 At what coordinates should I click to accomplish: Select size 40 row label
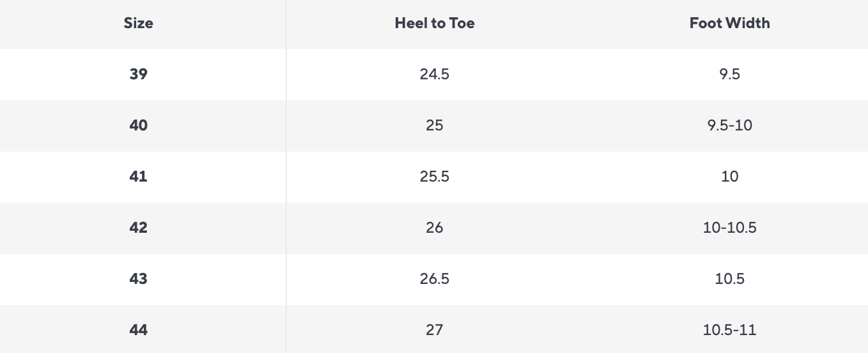tap(138, 125)
